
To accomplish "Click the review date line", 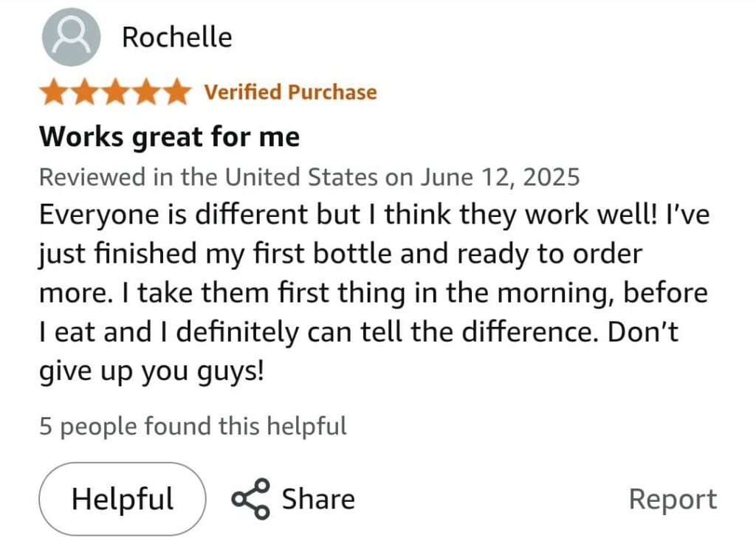I will [x=309, y=177].
